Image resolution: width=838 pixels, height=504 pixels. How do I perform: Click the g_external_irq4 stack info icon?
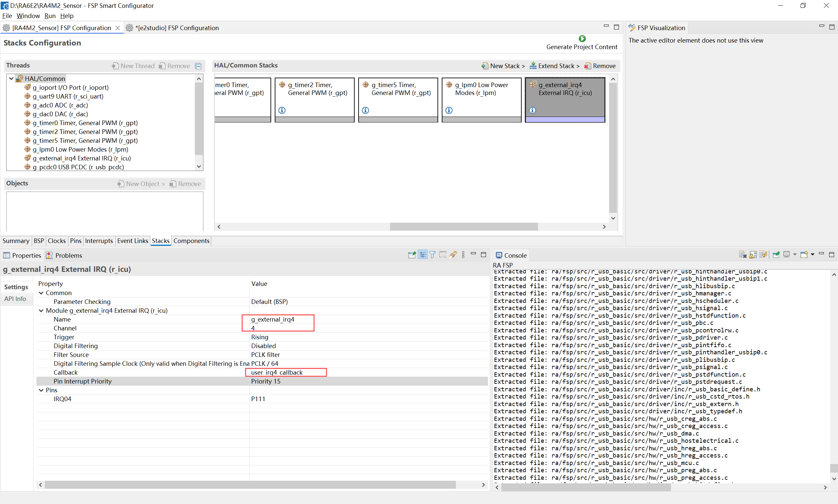point(532,110)
